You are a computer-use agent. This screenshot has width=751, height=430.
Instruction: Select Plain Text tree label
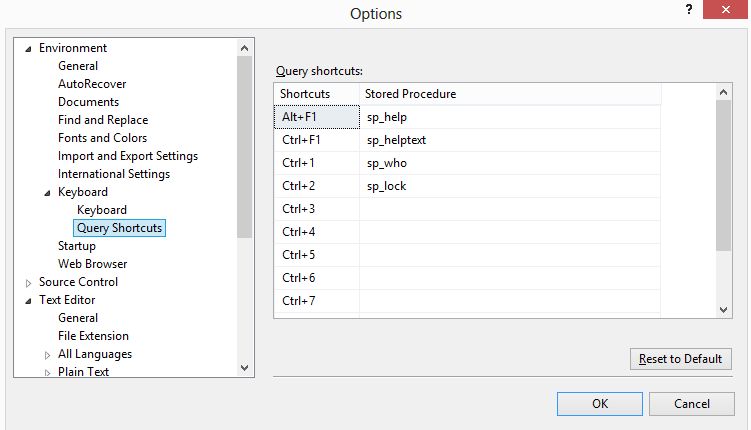click(x=83, y=372)
